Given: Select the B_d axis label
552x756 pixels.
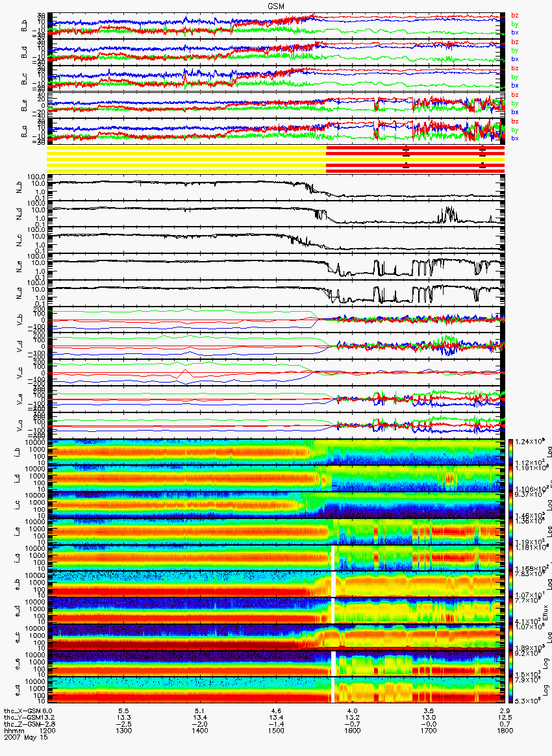Looking at the screenshot, I should [x=24, y=53].
